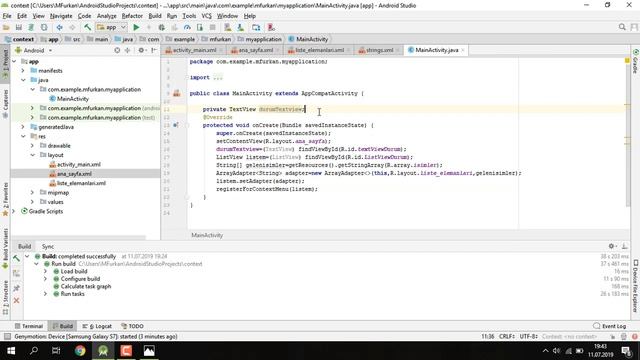
Task: Open the app run configuration dropdown
Action: point(112,27)
